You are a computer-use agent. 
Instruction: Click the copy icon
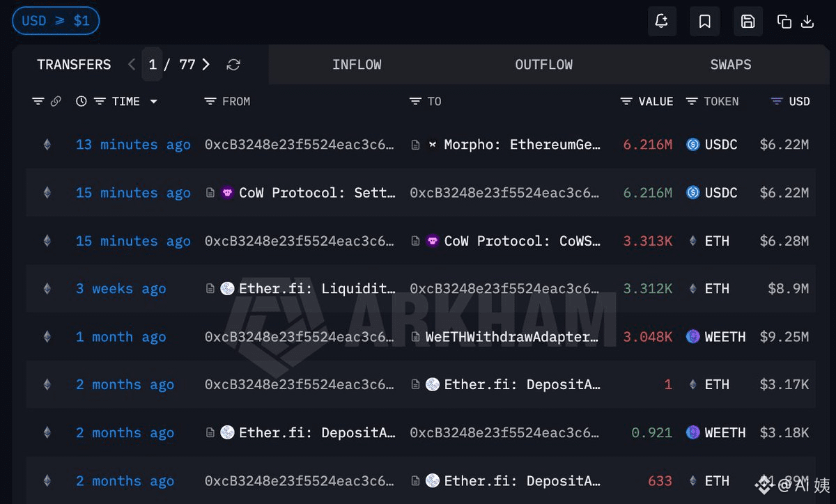coord(784,22)
